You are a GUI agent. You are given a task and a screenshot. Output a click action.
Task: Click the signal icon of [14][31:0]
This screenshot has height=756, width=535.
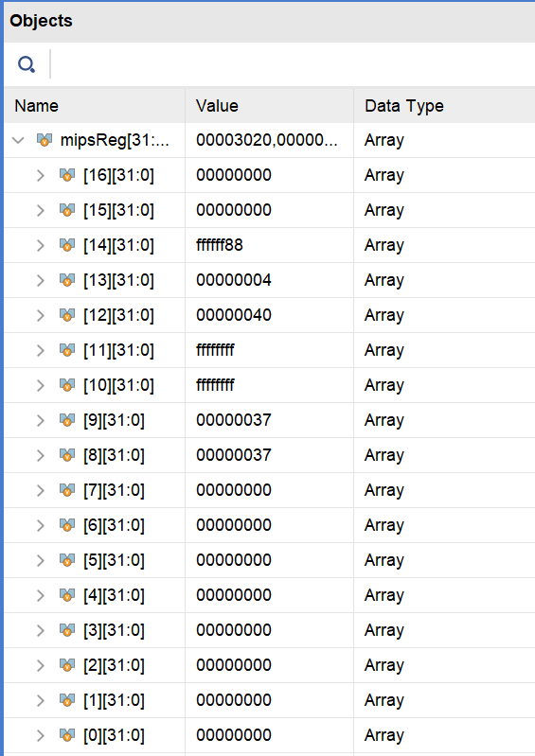(67, 245)
